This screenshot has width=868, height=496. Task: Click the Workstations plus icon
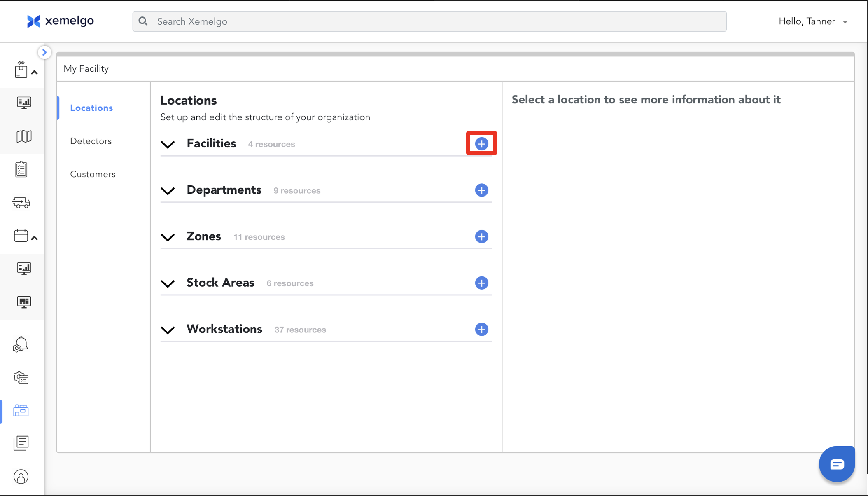pyautogui.click(x=481, y=330)
